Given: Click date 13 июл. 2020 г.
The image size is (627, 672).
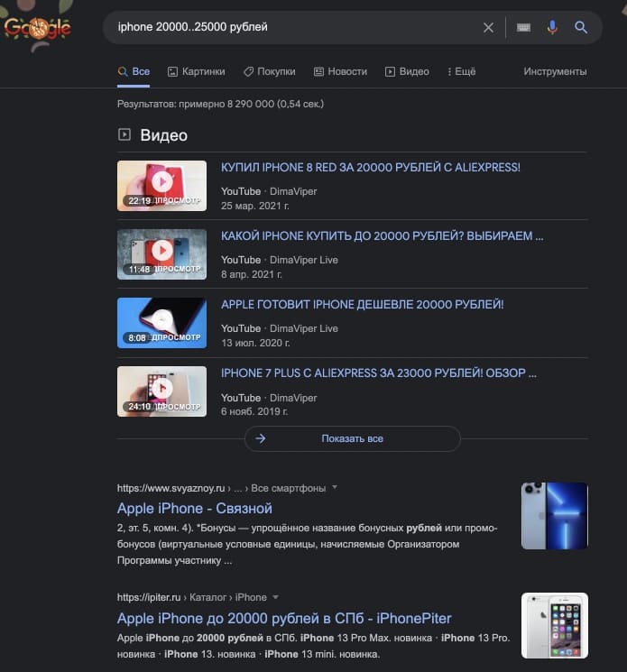Looking at the screenshot, I should coord(255,343).
